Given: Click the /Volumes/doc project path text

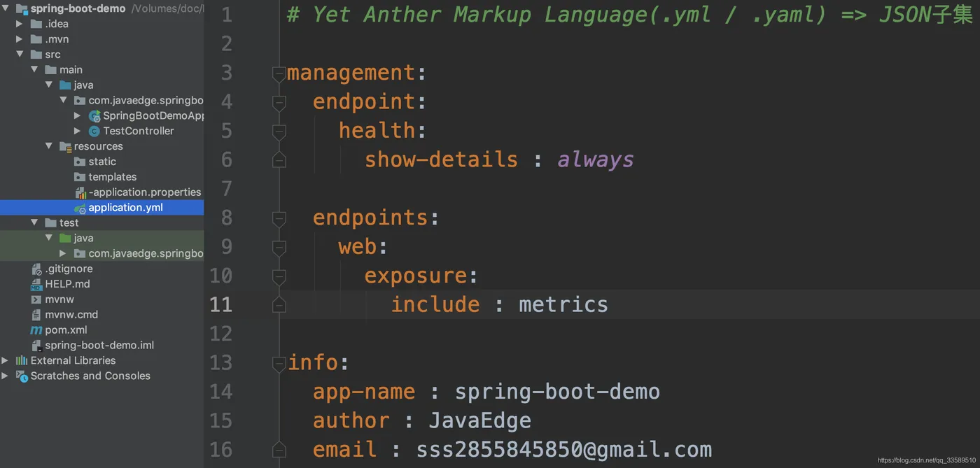Looking at the screenshot, I should pos(167,9).
